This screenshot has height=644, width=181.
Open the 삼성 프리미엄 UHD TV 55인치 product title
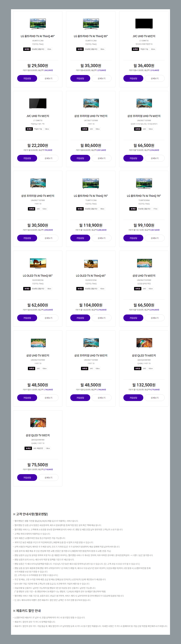[91, 356]
